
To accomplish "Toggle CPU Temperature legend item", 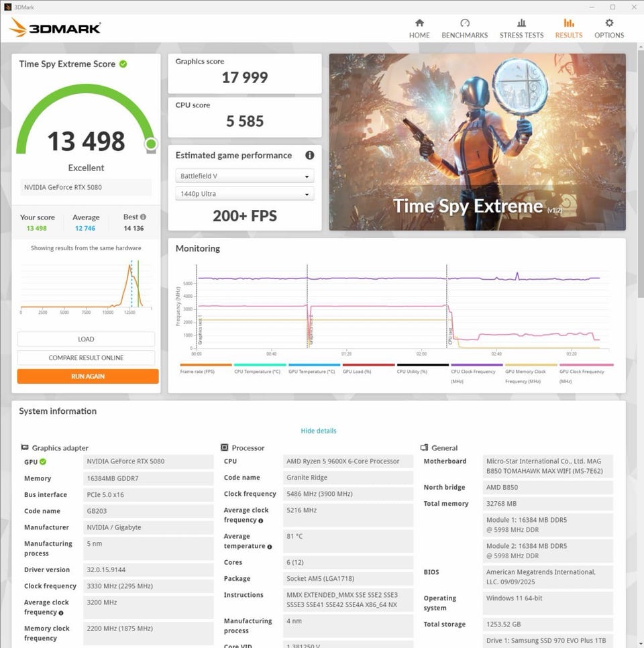I will [260, 369].
